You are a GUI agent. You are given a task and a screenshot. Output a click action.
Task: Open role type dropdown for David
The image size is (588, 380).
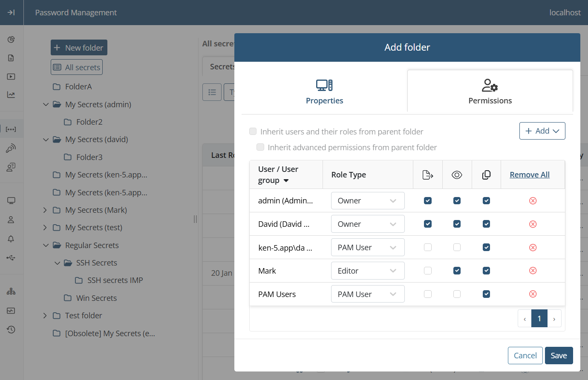[368, 224]
